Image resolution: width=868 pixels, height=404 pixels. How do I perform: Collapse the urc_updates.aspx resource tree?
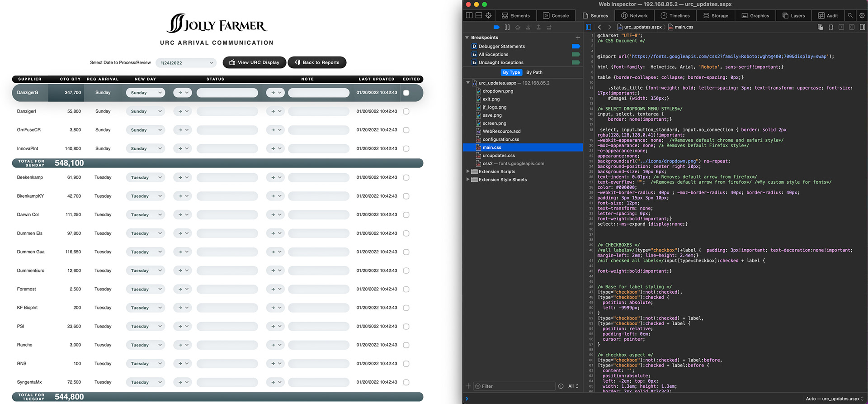(x=468, y=83)
